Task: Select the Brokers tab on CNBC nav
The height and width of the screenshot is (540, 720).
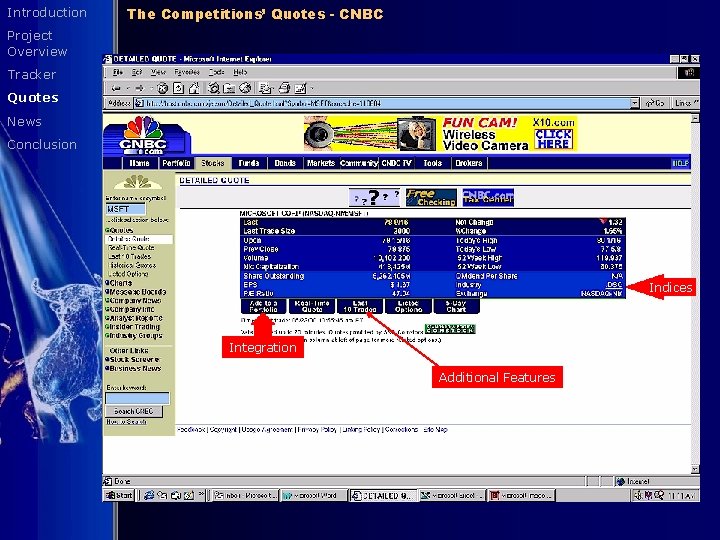Action: coord(469,163)
